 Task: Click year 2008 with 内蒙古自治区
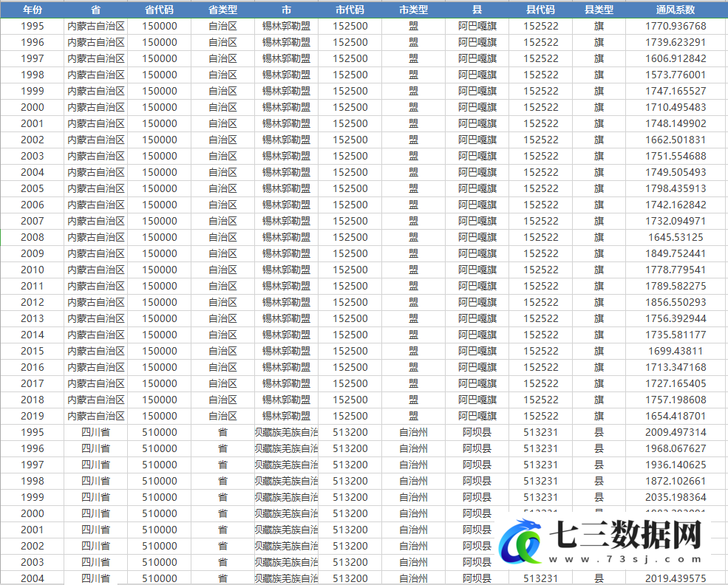tap(32, 237)
